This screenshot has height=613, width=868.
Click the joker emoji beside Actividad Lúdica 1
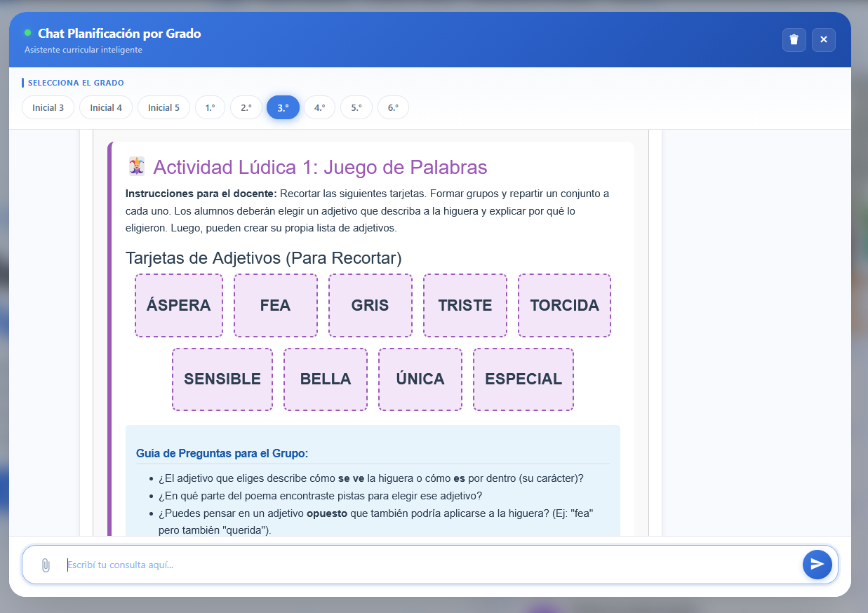136,167
